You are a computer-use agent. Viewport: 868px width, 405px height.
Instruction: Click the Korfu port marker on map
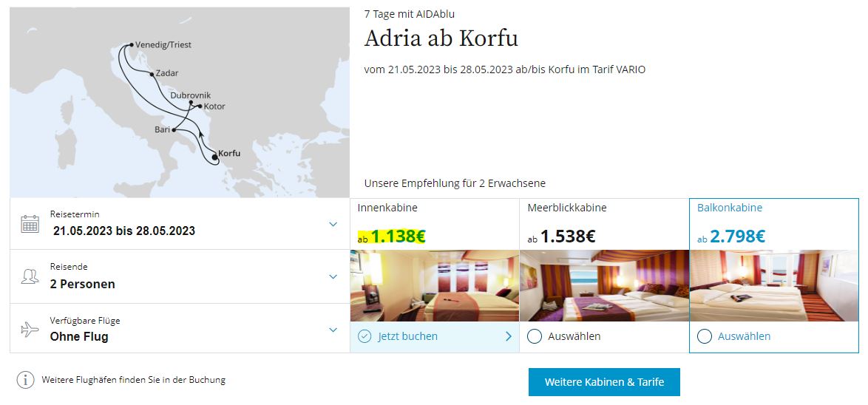tap(215, 157)
